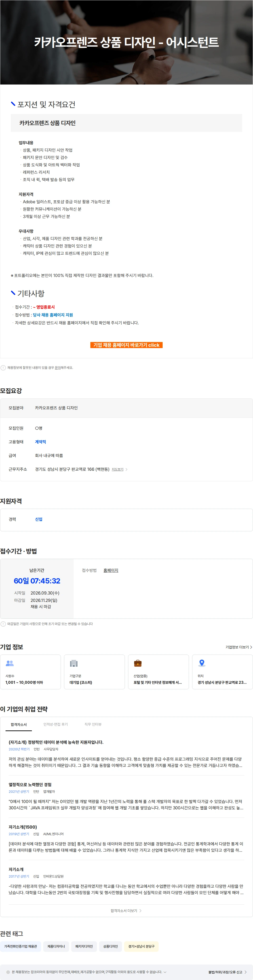Click the 사원수 1,001 ~ 10,000명 이하 card
This screenshot has width=253, height=980.
[31, 671]
